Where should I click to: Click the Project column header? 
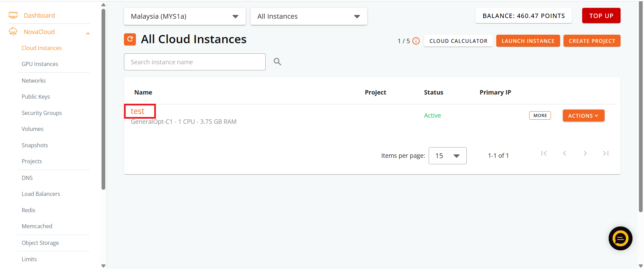click(x=375, y=93)
